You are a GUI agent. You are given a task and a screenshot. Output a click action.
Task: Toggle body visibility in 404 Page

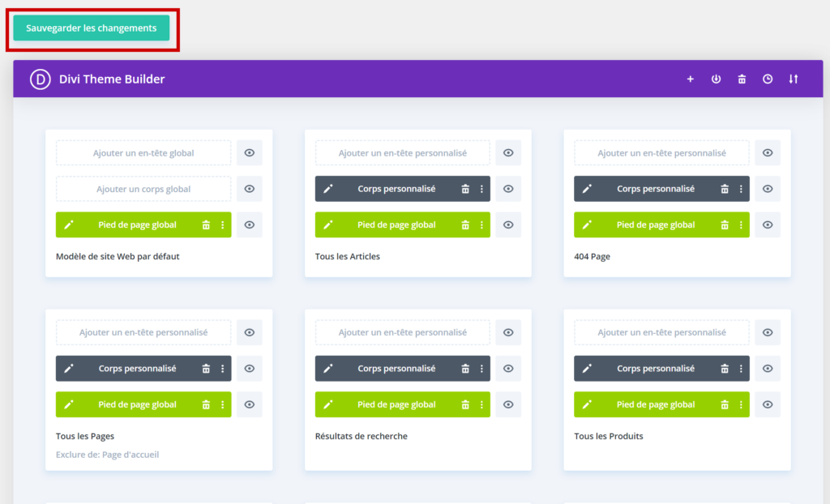point(768,189)
